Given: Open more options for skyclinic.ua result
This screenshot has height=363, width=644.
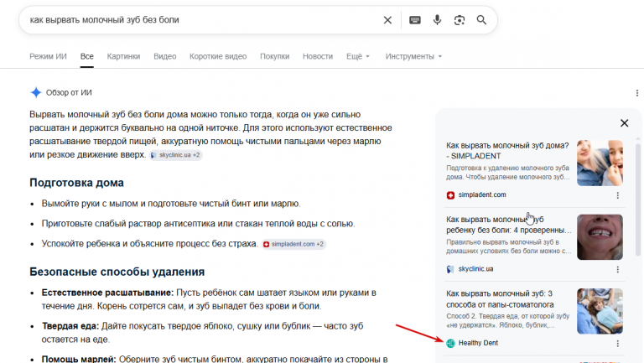Looking at the screenshot, I should [x=618, y=269].
